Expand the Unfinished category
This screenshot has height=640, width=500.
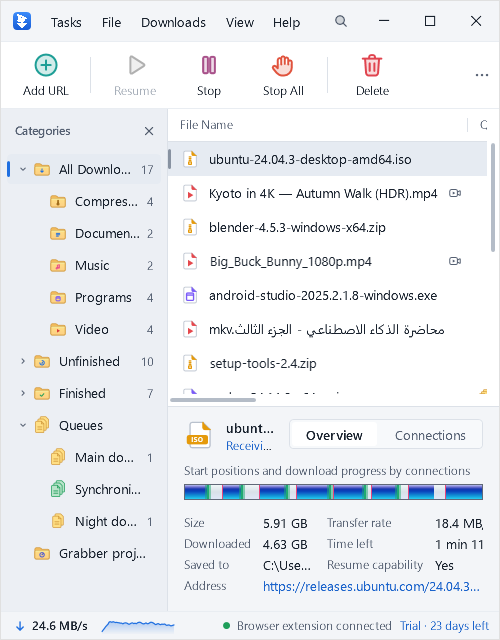[x=23, y=361]
